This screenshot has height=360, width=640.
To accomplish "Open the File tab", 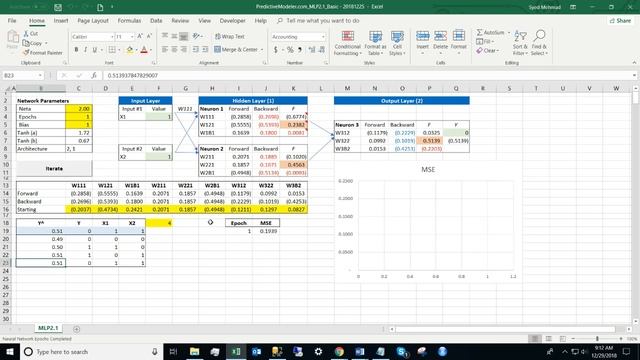I will click(12, 20).
